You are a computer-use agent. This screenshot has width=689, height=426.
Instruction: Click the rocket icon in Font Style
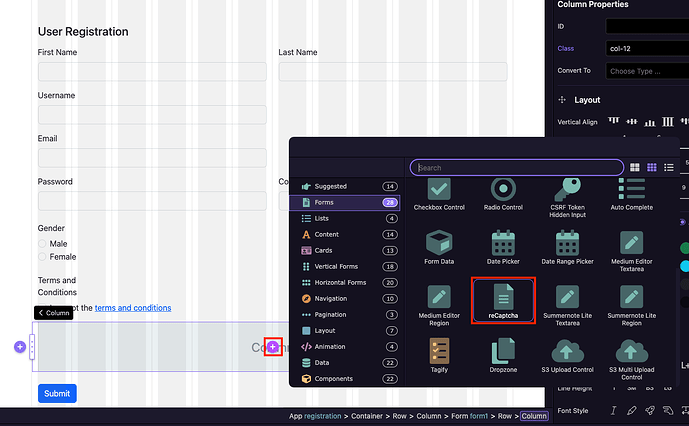click(x=649, y=411)
